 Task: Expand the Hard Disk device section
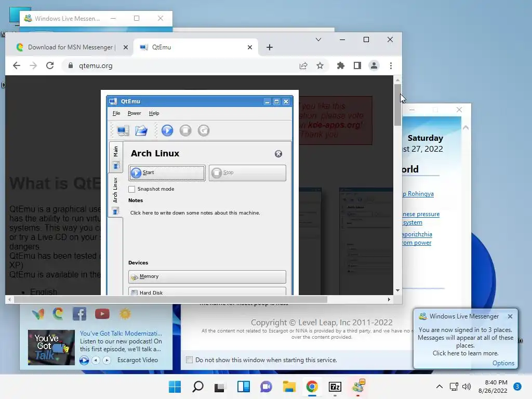click(x=207, y=291)
